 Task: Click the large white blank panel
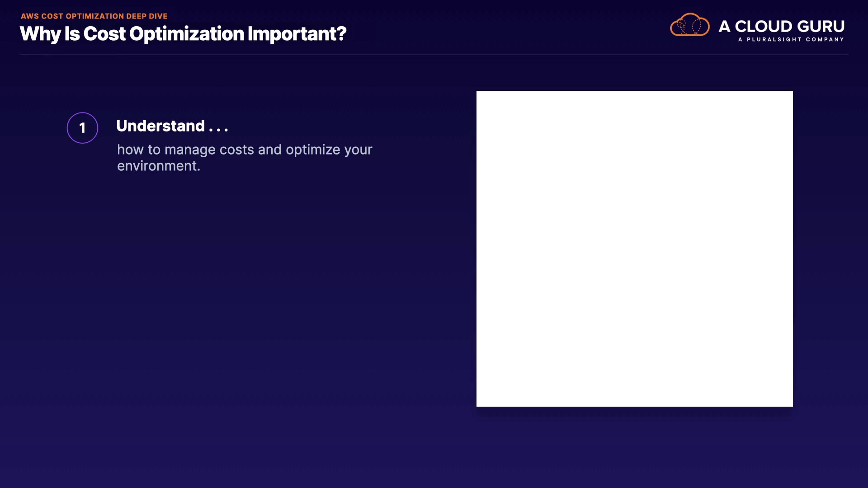click(634, 249)
